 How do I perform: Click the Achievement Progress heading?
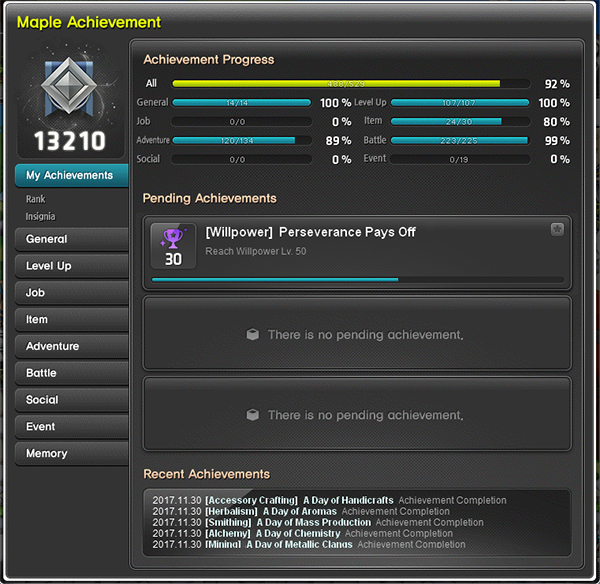(209, 60)
